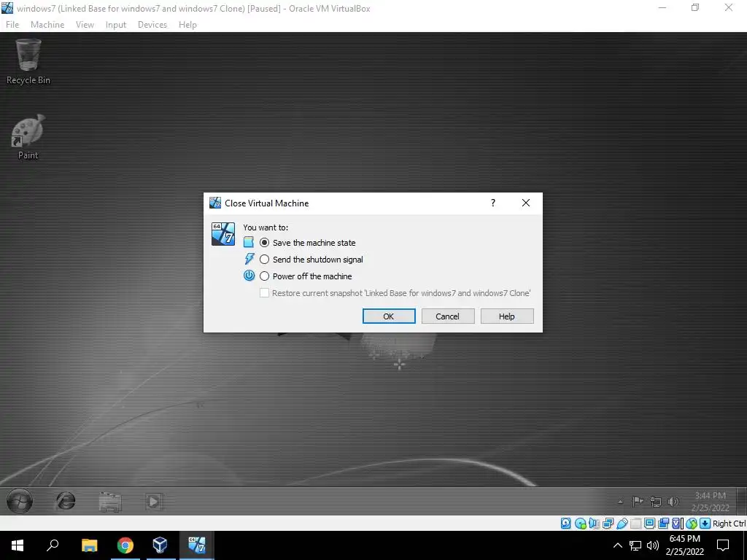Click the Right Ctrl host key label

[x=729, y=524]
